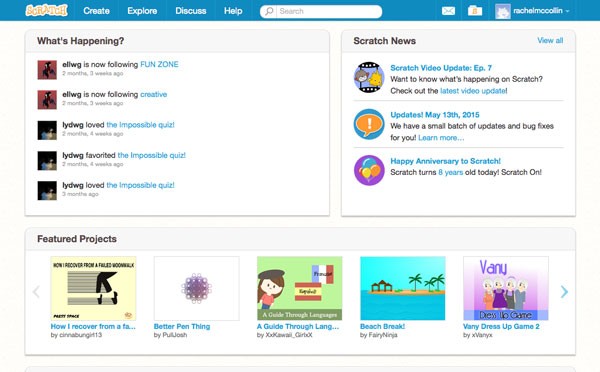Open the Vany Dress Up Game thumbnail
This screenshot has width=600, height=372.
click(505, 288)
